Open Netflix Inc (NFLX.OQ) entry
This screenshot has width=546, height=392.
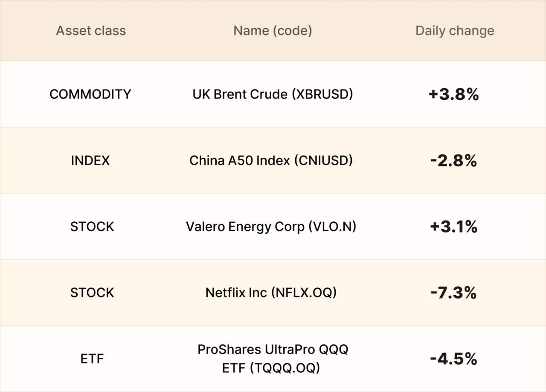271,293
